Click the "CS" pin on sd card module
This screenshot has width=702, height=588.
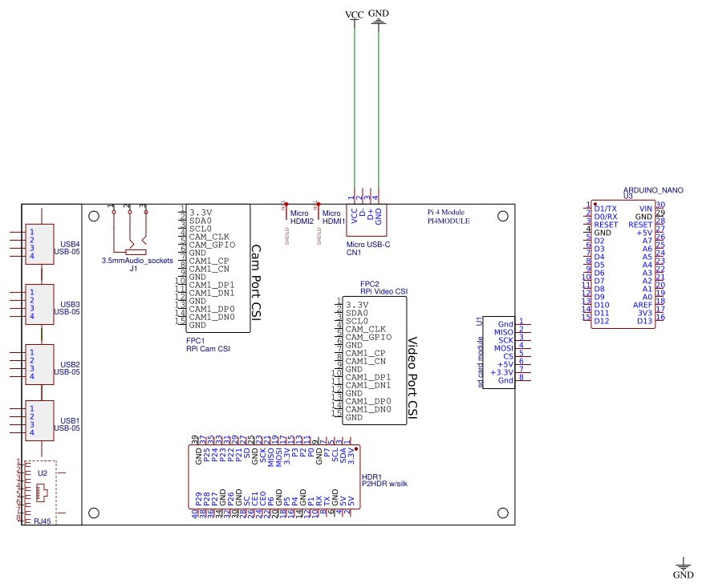click(508, 356)
